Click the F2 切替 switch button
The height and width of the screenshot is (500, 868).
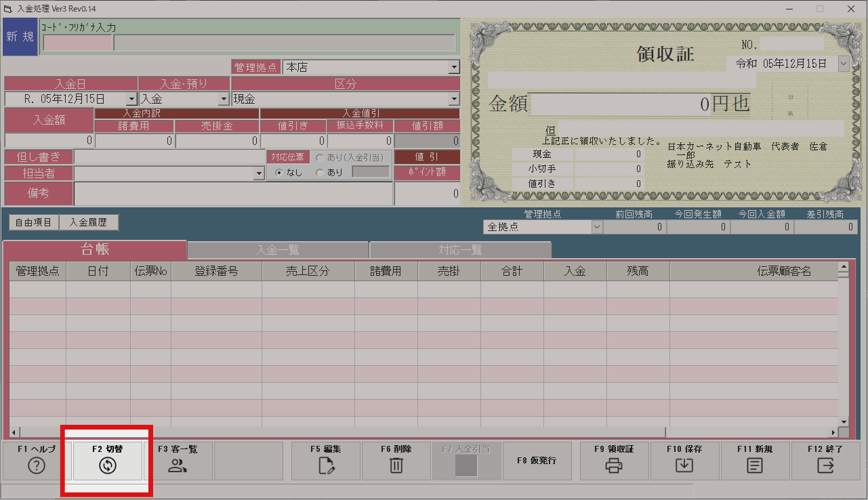click(x=107, y=461)
